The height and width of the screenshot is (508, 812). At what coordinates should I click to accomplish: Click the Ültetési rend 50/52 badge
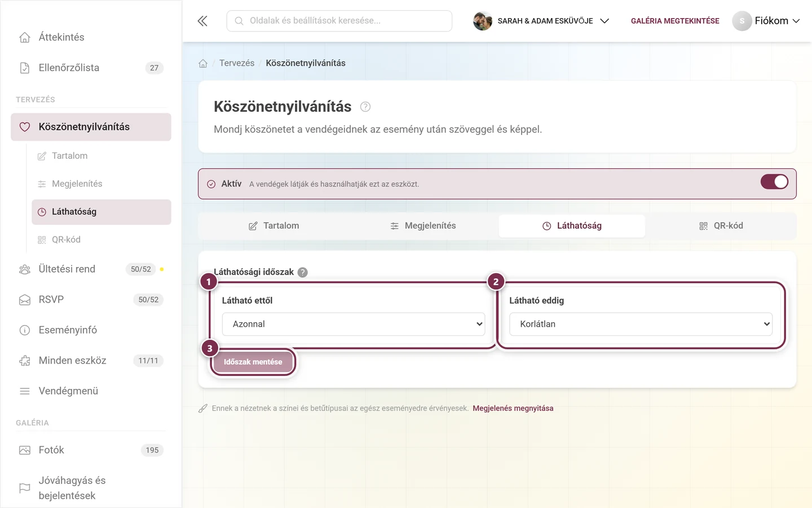click(141, 269)
